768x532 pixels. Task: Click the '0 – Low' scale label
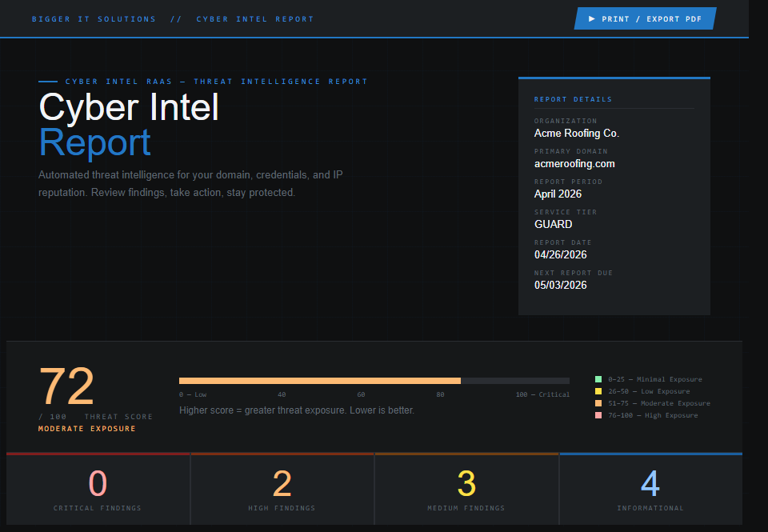[193, 394]
